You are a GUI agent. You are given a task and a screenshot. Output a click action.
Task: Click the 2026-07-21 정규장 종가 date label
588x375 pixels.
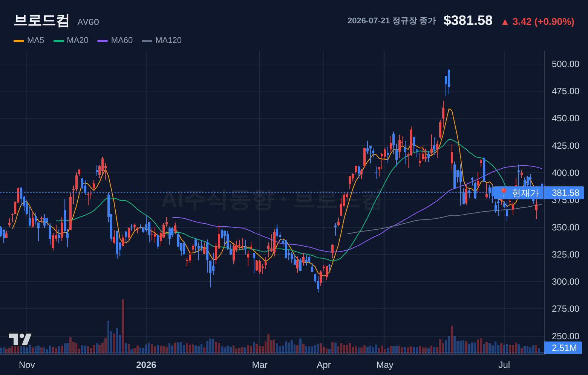pyautogui.click(x=392, y=21)
